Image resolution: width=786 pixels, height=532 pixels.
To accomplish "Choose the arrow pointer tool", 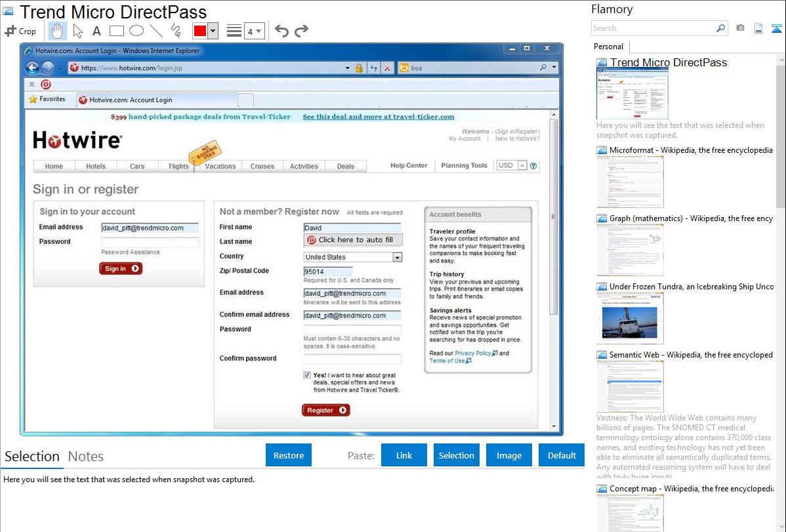I will (77, 31).
